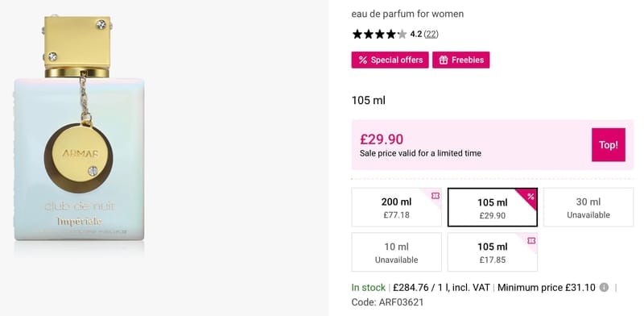Screen dimensions: 644x316
Task: Click the star rating icons
Action: click(379, 34)
